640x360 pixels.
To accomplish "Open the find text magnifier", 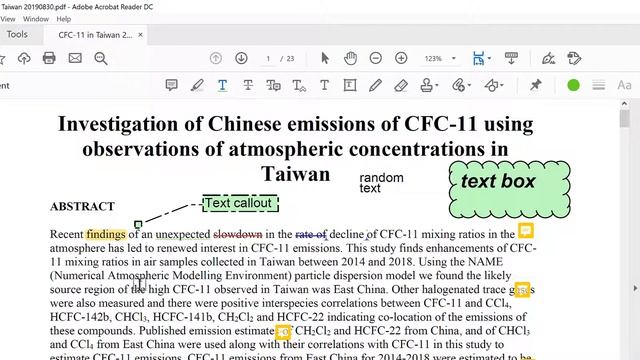I will coord(101,58).
